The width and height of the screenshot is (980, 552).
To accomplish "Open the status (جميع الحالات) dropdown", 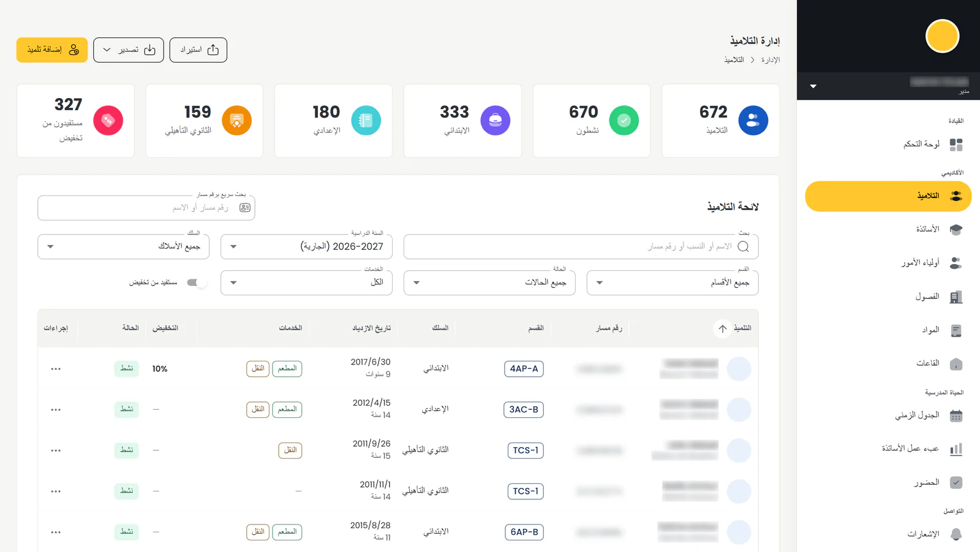I will (x=489, y=282).
